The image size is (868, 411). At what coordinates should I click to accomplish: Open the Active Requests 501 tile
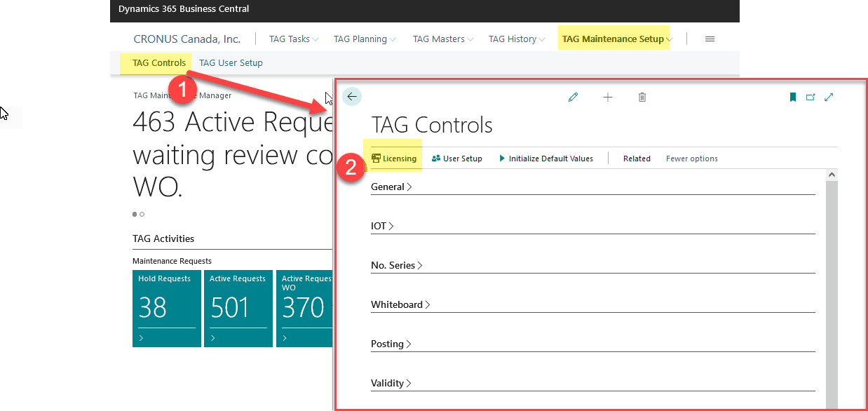coord(238,309)
